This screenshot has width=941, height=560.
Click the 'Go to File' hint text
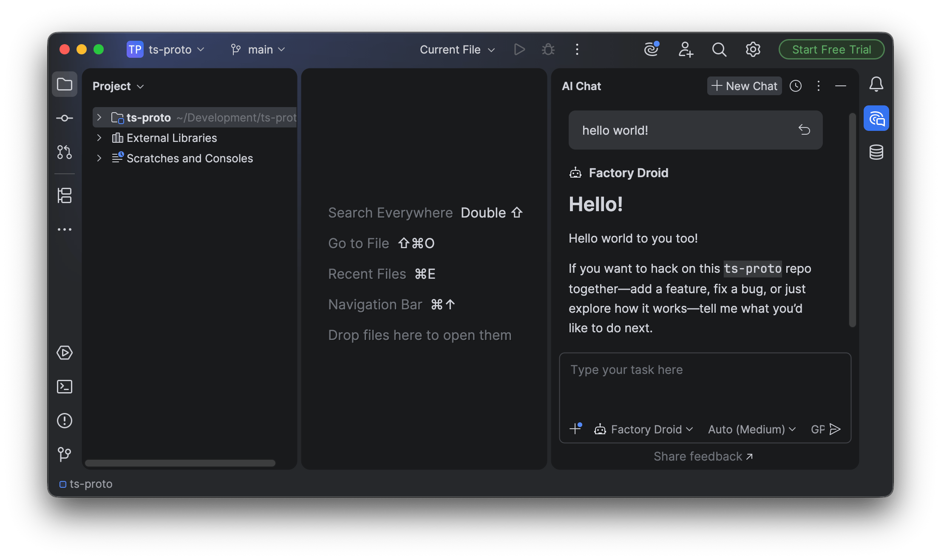click(358, 243)
